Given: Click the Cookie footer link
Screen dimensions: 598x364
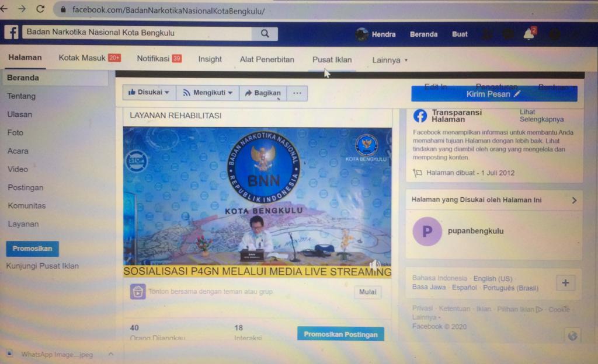Looking at the screenshot, I should 559,309.
